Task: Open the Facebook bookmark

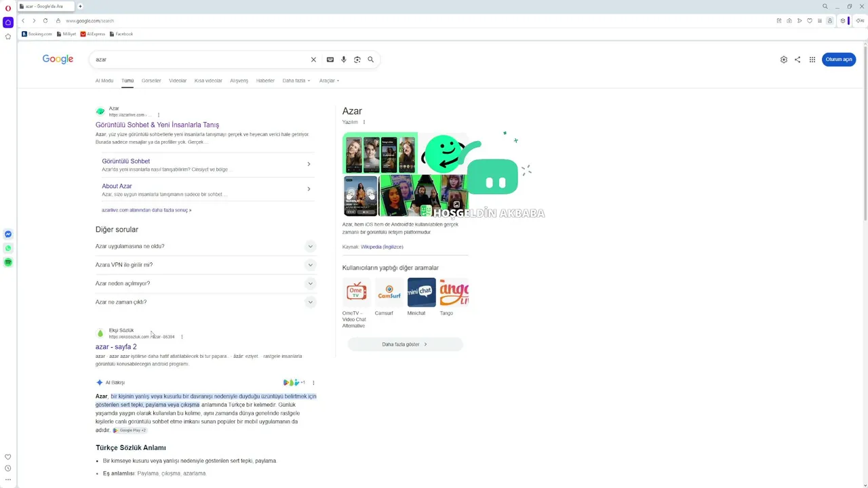Action: [121, 34]
